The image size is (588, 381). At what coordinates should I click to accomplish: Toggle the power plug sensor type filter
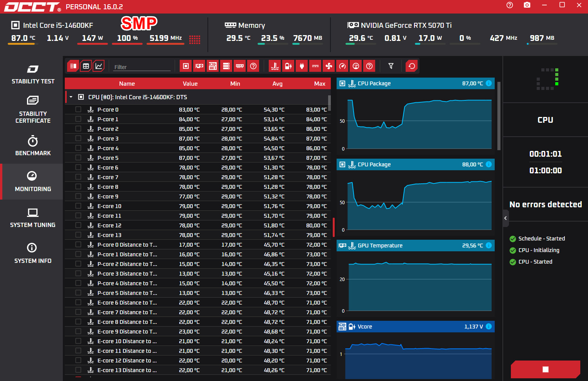(x=302, y=66)
